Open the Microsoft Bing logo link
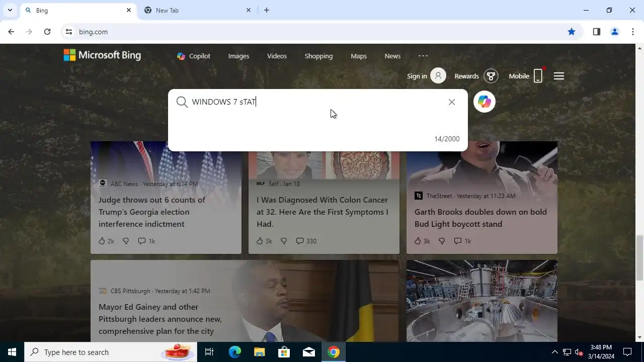The image size is (644, 362). point(102,55)
